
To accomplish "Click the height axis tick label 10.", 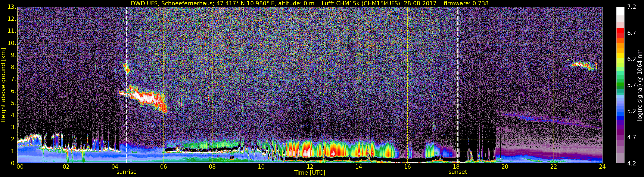I will tap(12, 43).
